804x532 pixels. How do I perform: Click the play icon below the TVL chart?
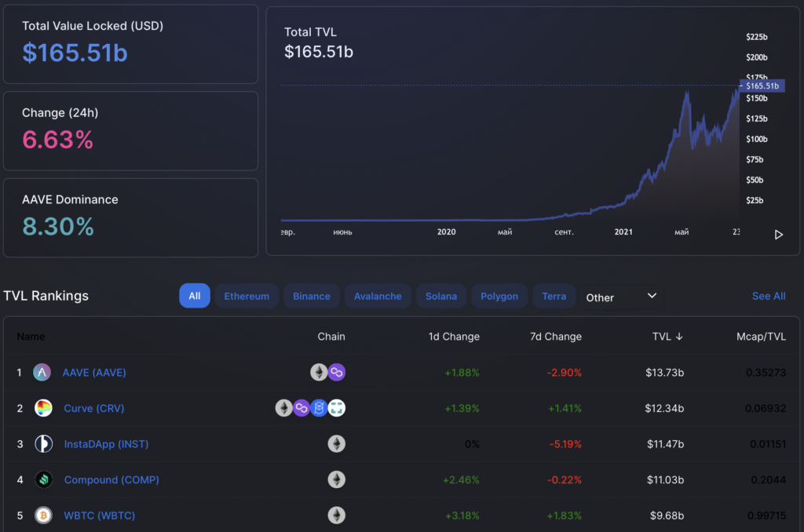(x=778, y=234)
